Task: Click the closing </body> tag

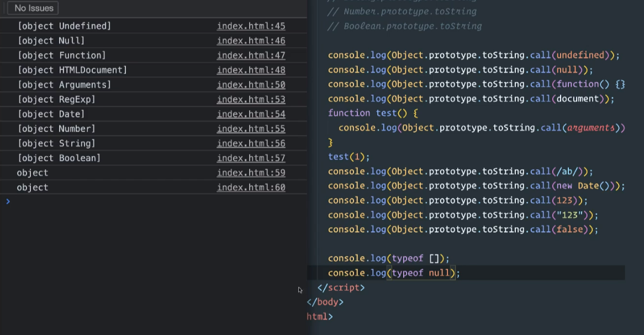Action: 325,302
